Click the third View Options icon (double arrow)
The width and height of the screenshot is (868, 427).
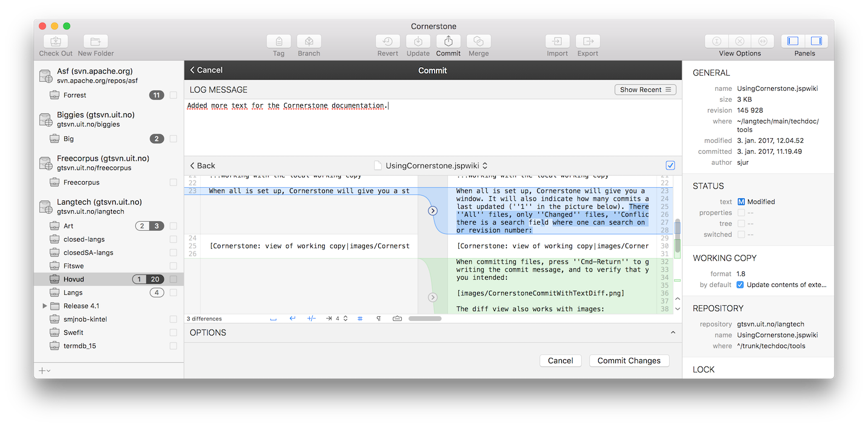coord(763,41)
